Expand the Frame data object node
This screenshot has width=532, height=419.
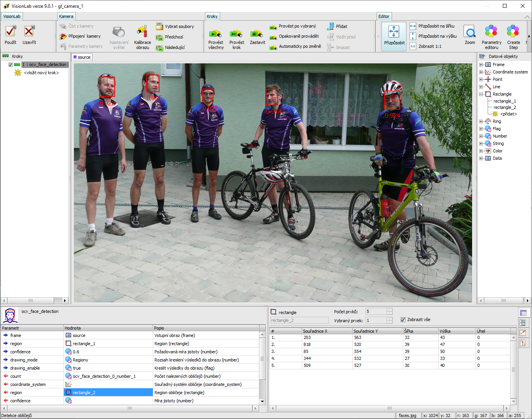[481, 65]
